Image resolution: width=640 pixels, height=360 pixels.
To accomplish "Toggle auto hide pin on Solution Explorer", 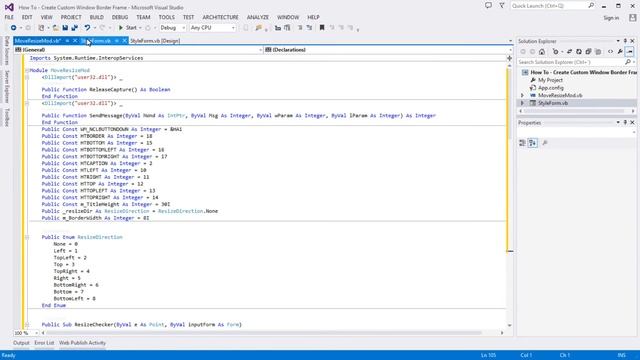I will [625, 41].
